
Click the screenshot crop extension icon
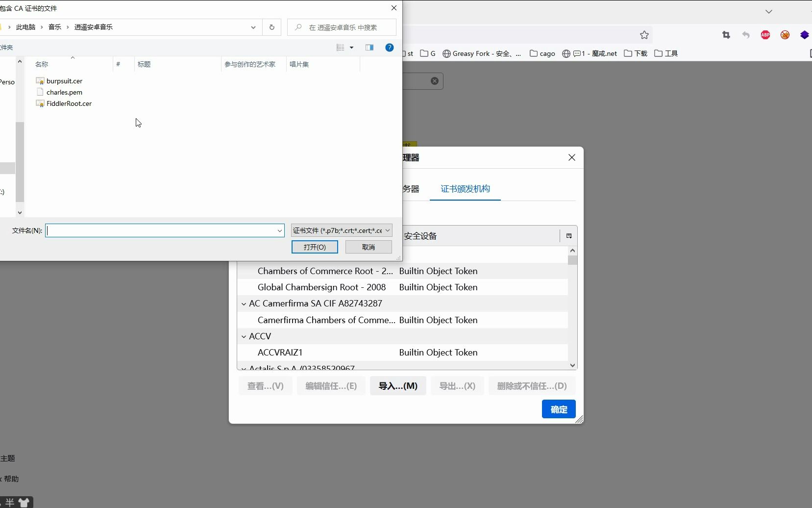click(726, 35)
